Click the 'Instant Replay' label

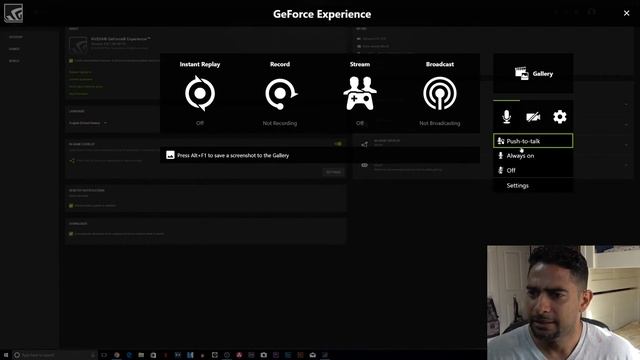[200, 64]
